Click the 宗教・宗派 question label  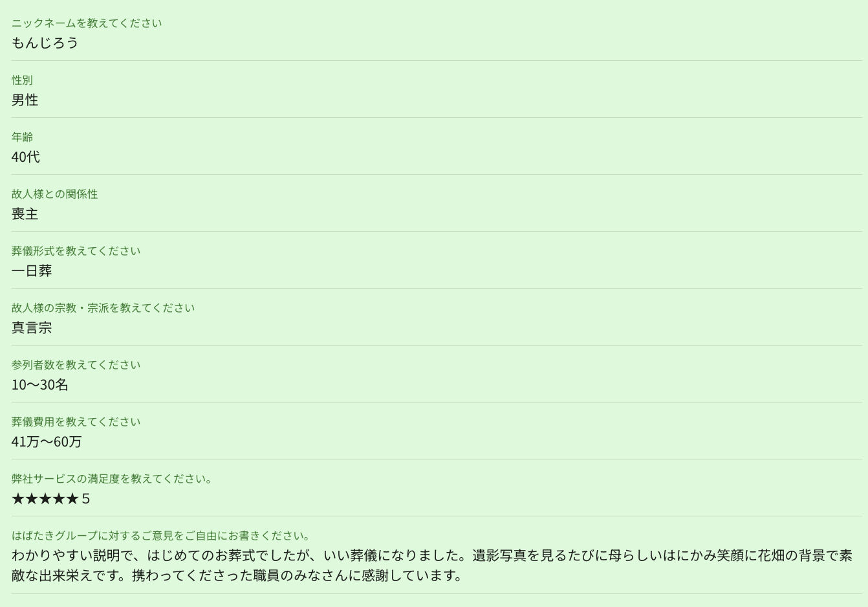pos(103,308)
